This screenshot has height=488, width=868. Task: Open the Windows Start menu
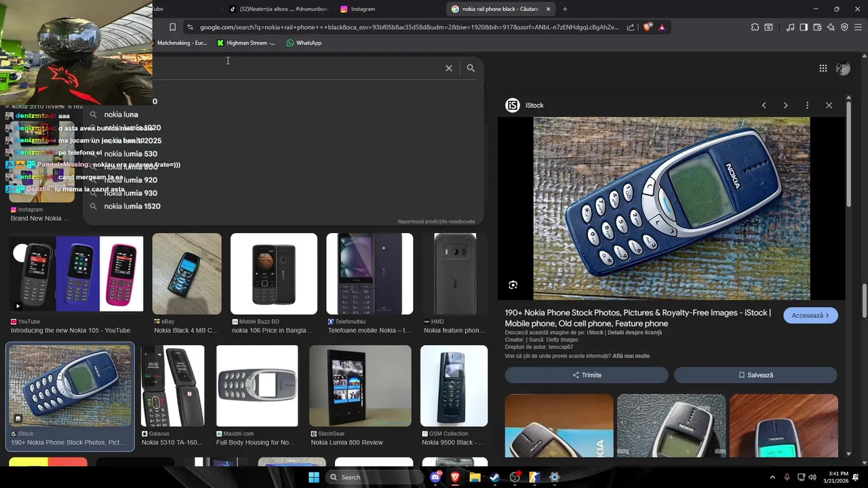(313, 477)
